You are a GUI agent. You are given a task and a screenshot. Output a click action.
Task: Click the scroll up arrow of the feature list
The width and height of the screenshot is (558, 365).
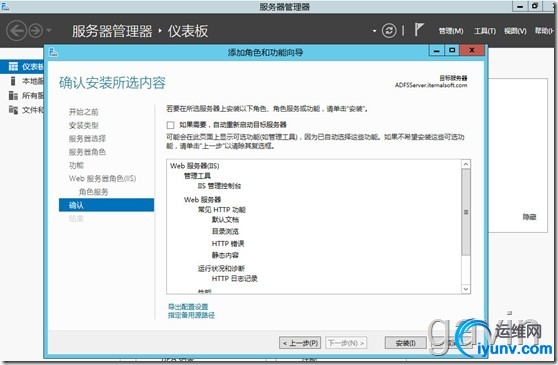click(466, 164)
